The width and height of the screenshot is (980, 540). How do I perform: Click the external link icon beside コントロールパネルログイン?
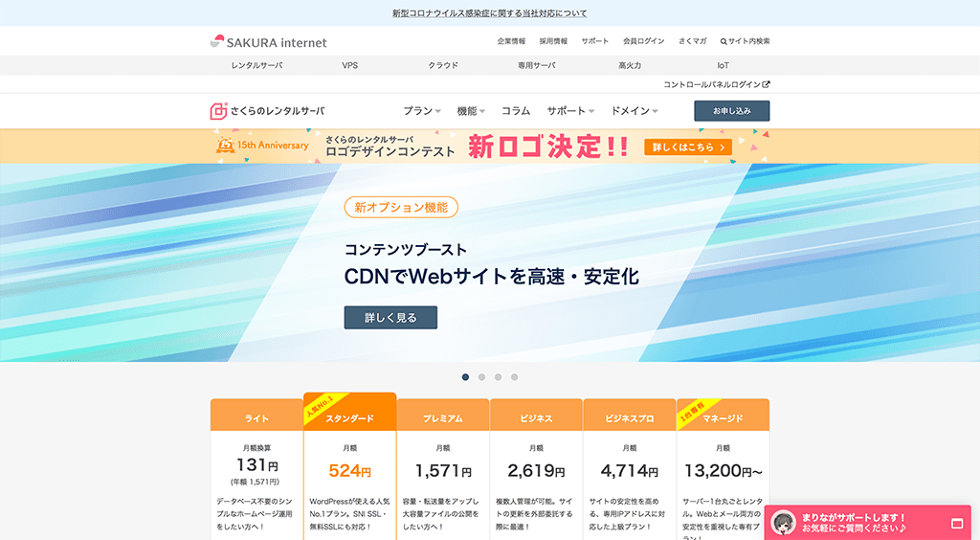tap(767, 84)
